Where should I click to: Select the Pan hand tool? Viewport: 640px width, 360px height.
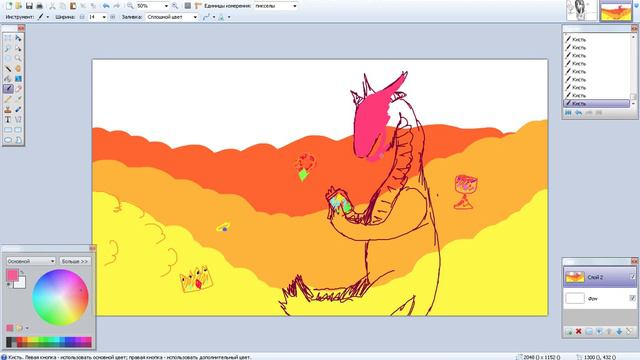tap(18, 69)
